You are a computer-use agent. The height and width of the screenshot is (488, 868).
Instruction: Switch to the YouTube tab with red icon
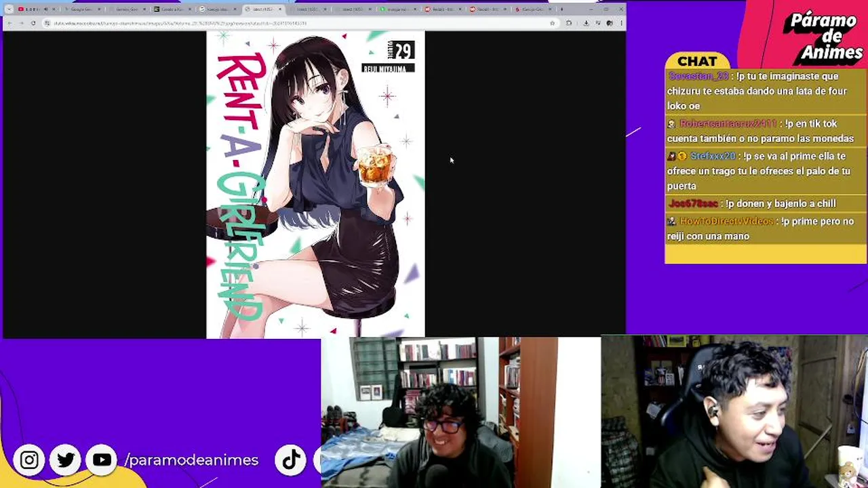(x=37, y=9)
